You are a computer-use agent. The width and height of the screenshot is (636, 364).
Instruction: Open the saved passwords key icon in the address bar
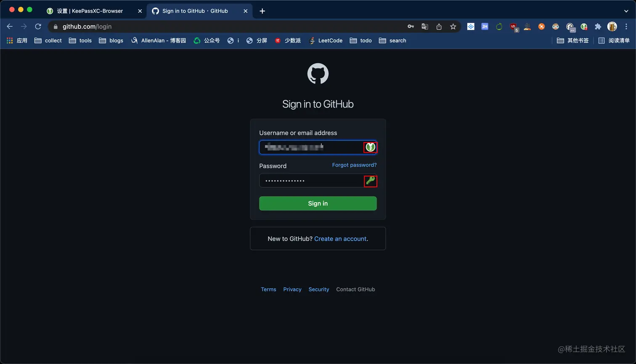click(411, 26)
